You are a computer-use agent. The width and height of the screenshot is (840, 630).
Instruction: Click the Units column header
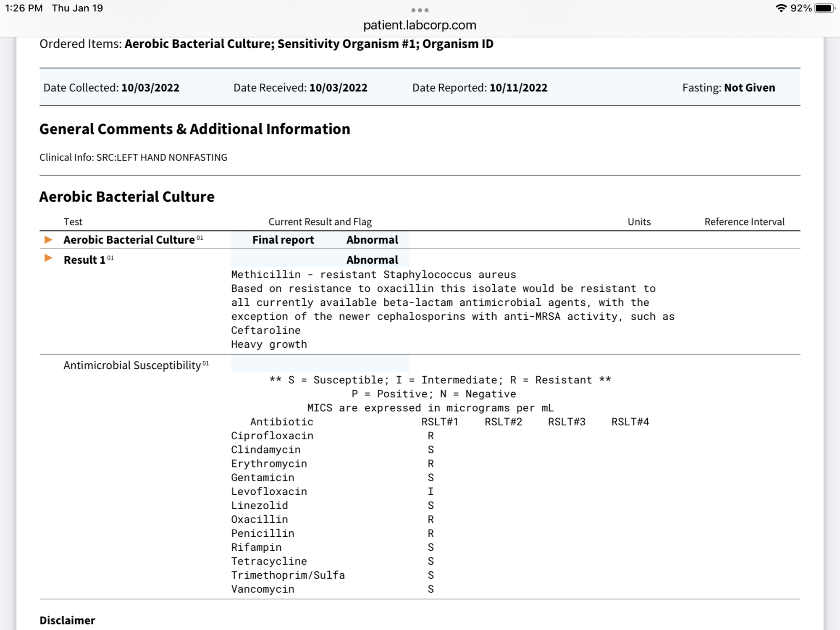(x=639, y=222)
